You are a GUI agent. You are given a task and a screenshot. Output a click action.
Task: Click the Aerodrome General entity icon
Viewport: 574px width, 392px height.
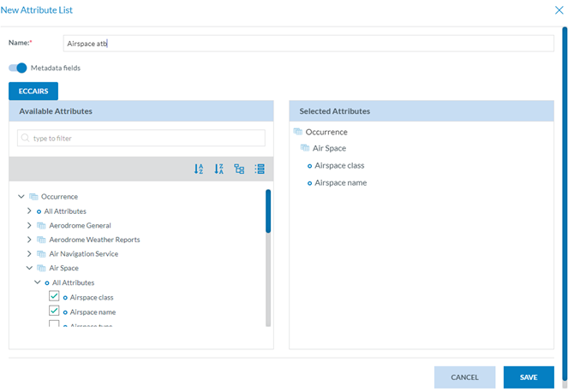point(41,225)
